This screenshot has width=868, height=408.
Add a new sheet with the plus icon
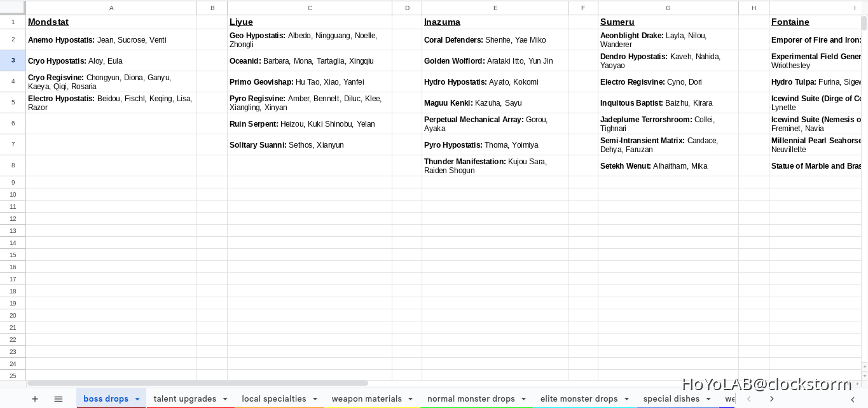coord(35,399)
